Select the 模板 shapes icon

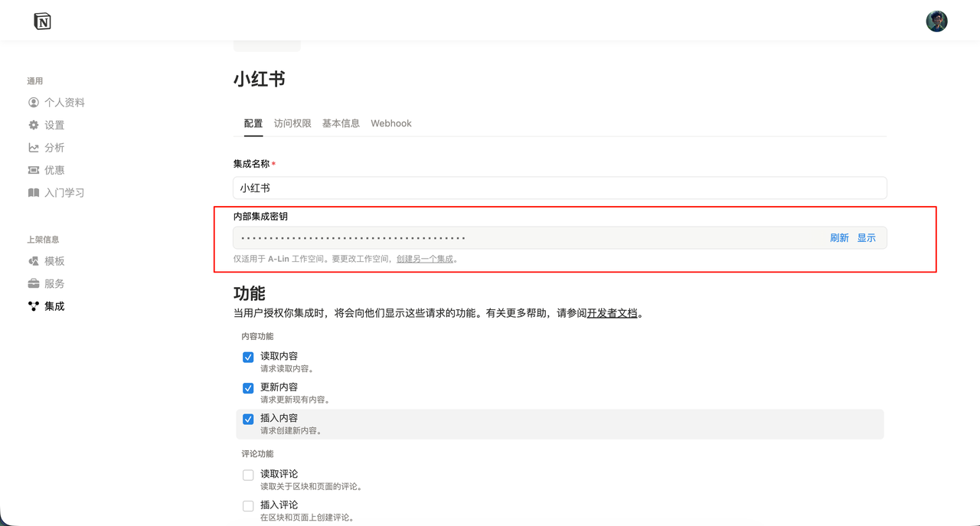(x=34, y=261)
